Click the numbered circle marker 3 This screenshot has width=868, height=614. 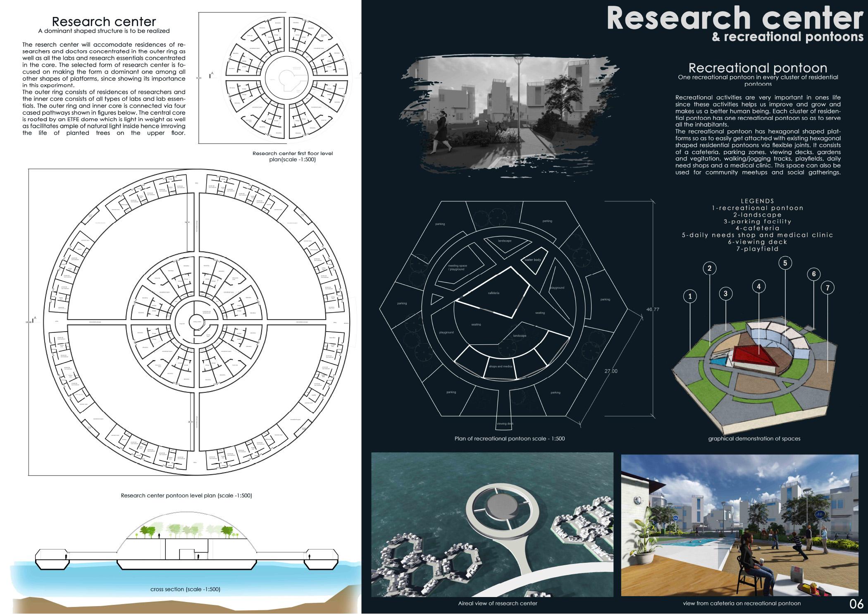(x=725, y=294)
